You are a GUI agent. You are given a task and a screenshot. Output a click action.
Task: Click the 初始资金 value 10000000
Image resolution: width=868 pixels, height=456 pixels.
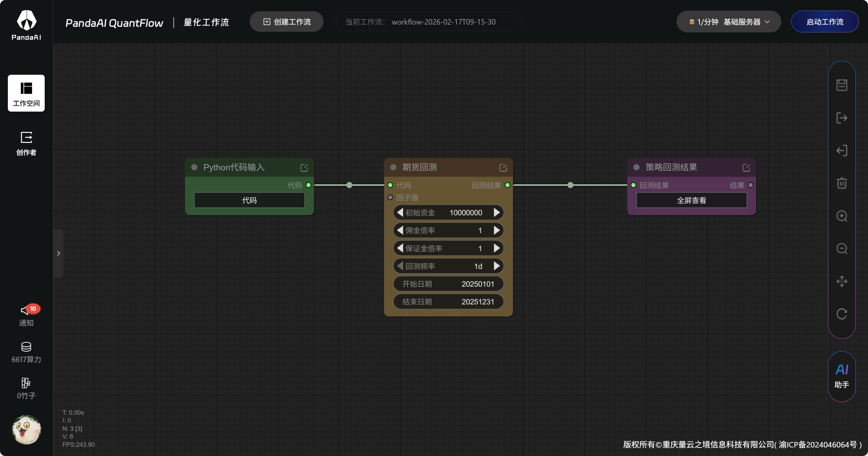coord(466,213)
